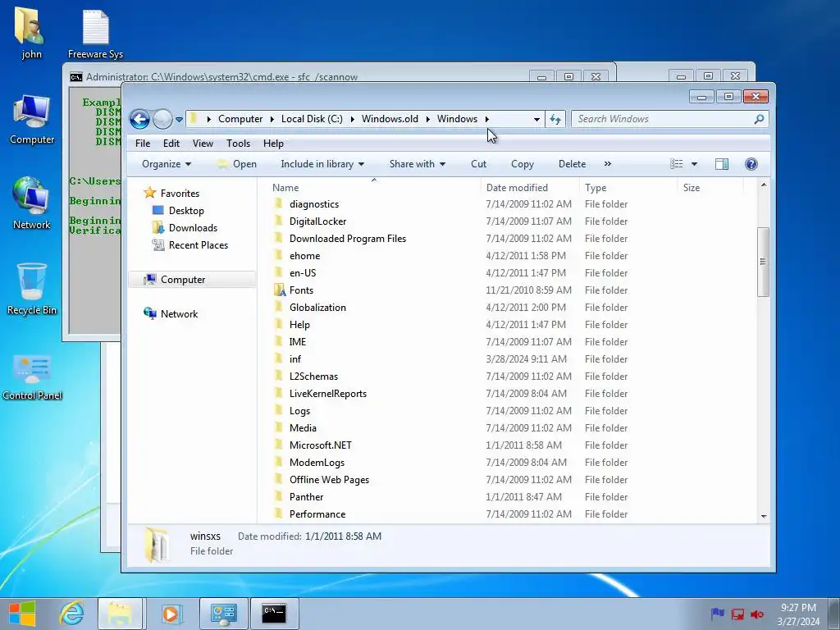Go to Windows.old in the address bar
Image resolution: width=840 pixels, height=630 pixels.
click(x=390, y=119)
